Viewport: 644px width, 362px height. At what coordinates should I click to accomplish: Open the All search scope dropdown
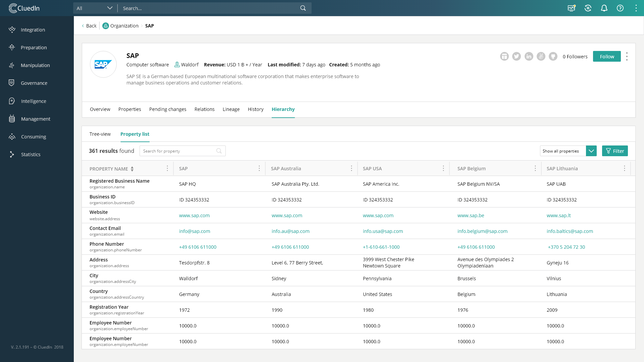coord(95,8)
